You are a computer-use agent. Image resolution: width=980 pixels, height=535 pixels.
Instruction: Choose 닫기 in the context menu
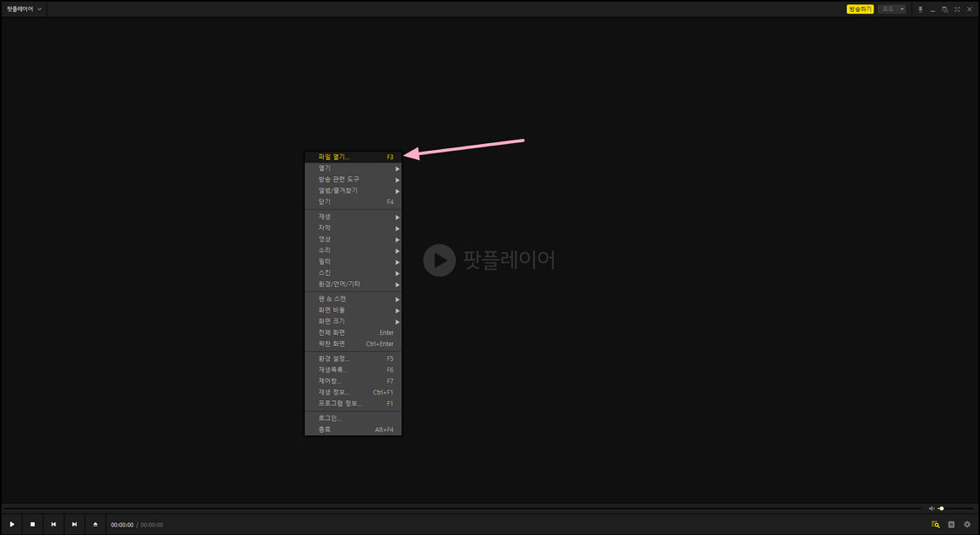[353, 203]
